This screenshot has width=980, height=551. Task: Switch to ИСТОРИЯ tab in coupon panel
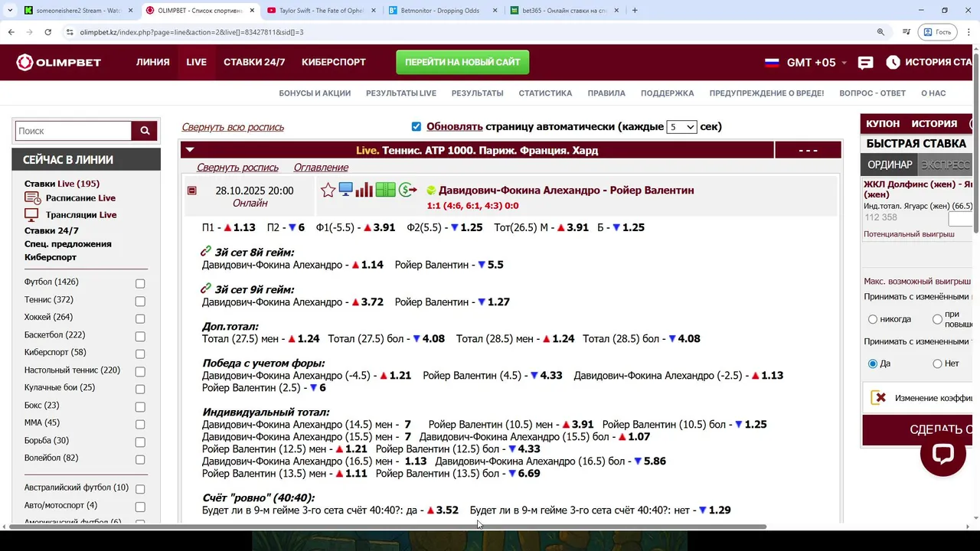coord(934,123)
